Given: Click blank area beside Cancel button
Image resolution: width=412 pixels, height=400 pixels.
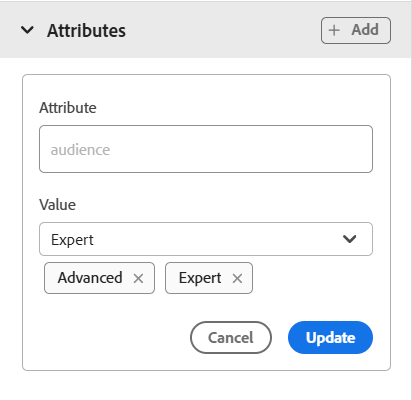Looking at the screenshot, I should 113,337.
